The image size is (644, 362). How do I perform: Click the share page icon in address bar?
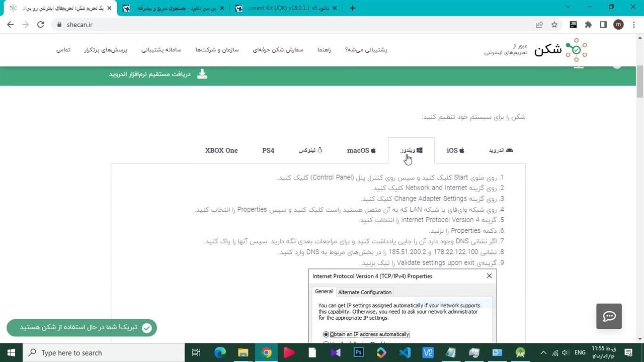539,25
